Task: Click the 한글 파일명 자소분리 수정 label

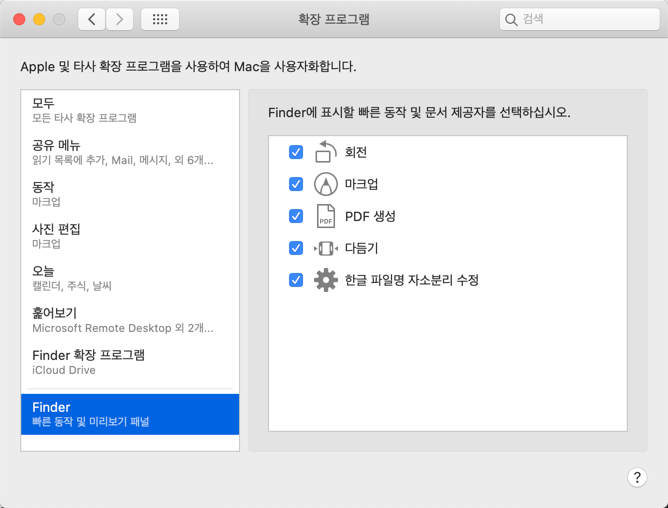Action: click(x=412, y=280)
